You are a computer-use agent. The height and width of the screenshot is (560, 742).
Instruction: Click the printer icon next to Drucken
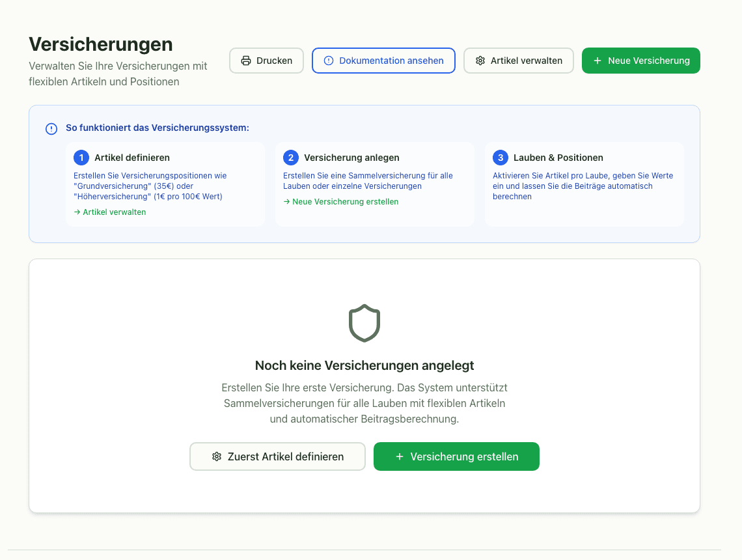click(x=245, y=61)
